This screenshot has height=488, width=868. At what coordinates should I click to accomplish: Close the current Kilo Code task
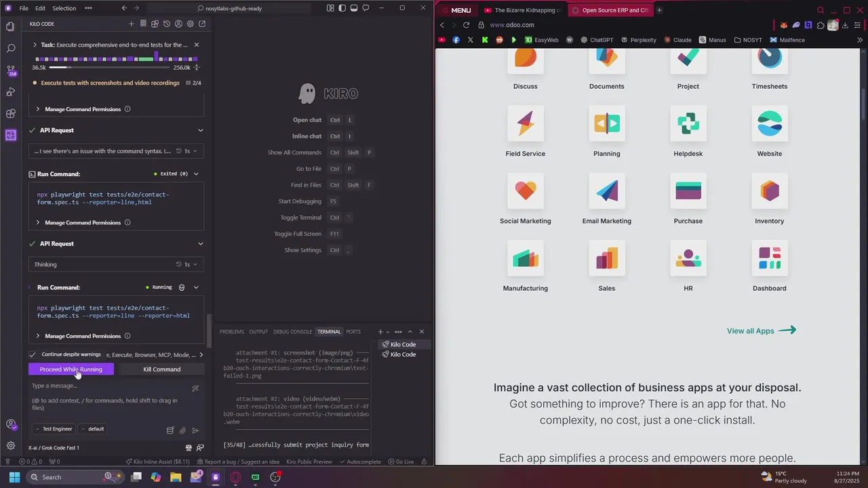point(197,45)
